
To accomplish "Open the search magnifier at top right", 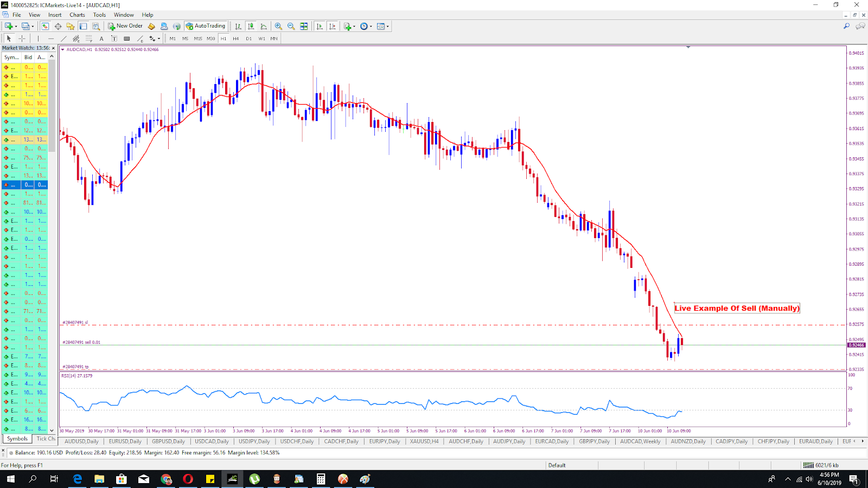I will [x=846, y=26].
